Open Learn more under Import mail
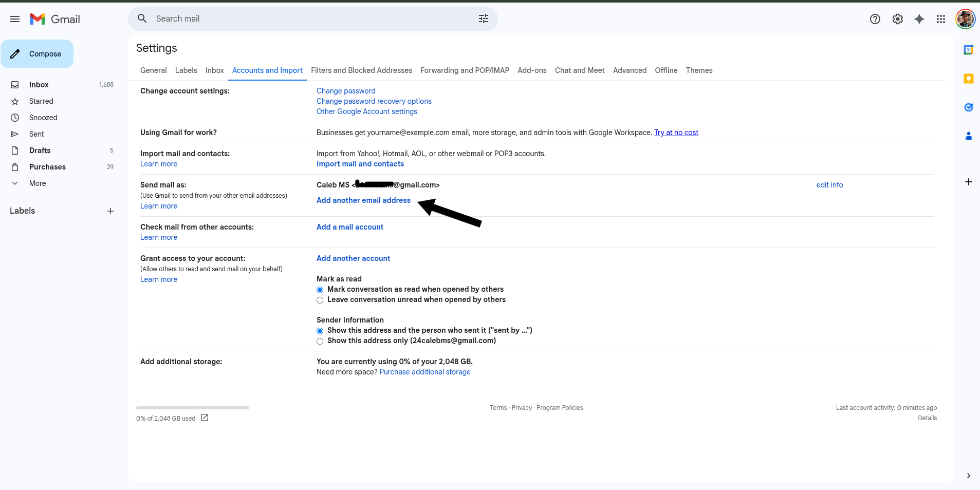980x490 pixels. click(x=159, y=164)
